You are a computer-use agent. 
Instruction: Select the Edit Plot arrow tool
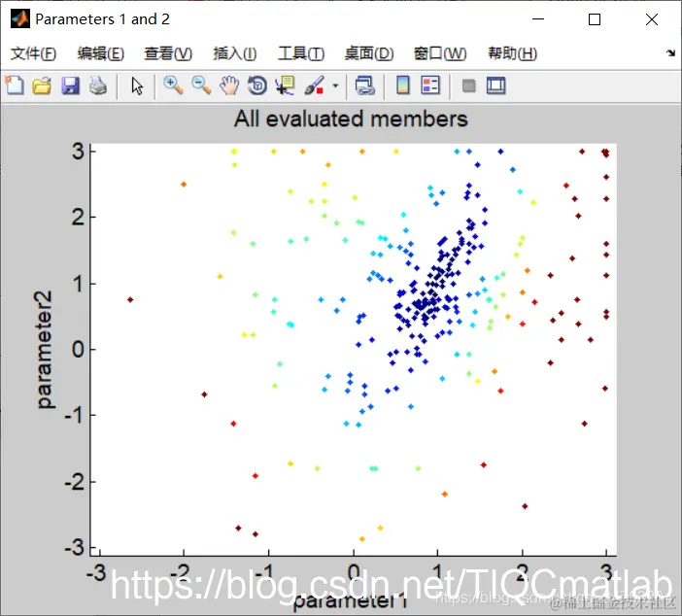tap(137, 86)
